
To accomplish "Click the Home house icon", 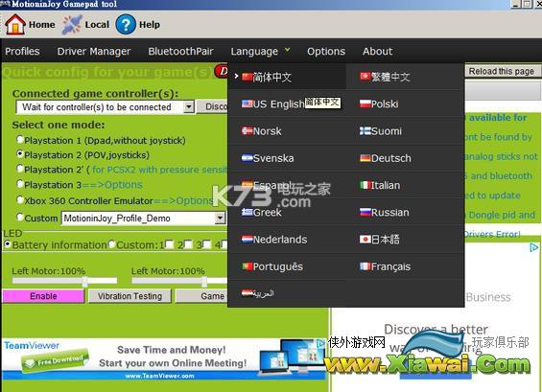I will pyautogui.click(x=14, y=24).
